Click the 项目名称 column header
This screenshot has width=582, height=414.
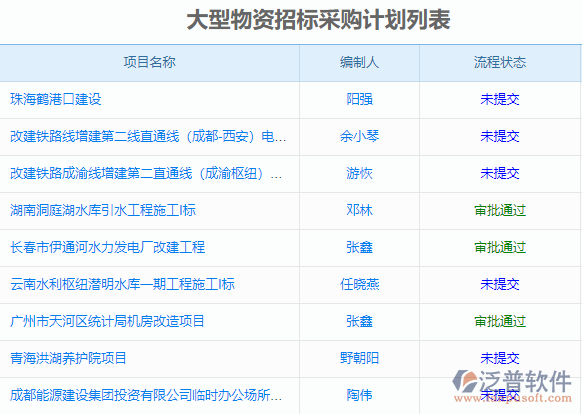click(x=150, y=62)
